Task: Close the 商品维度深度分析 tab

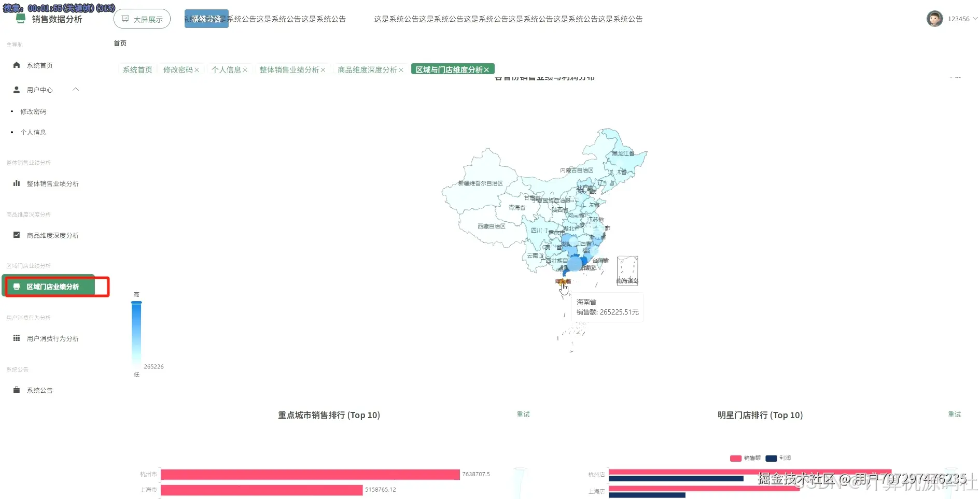Action: 402,69
